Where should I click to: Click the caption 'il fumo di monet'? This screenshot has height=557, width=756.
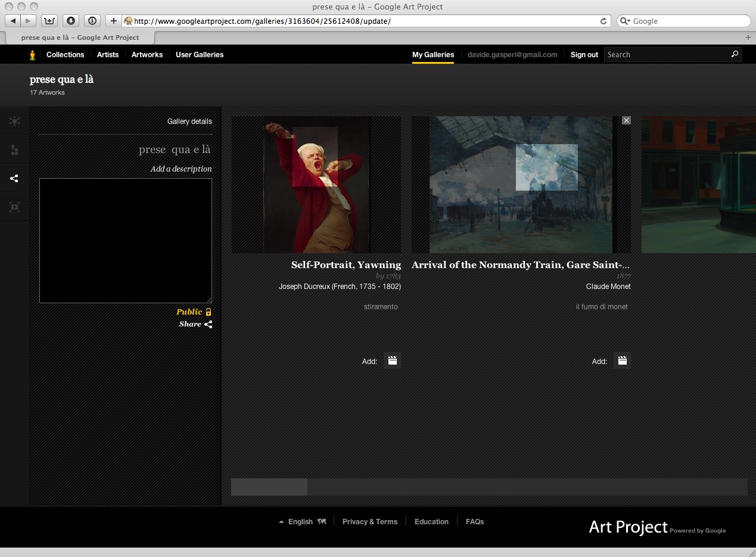click(x=602, y=307)
